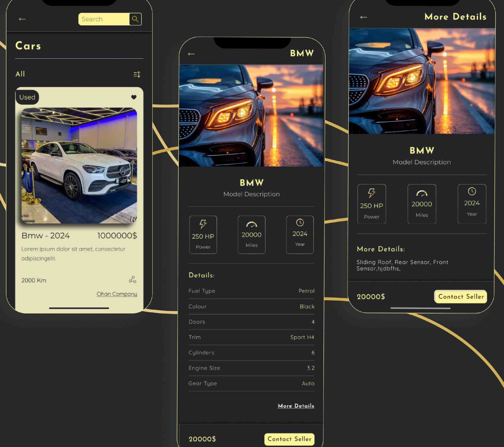Tap the More Details header title
Image resolution: width=504 pixels, height=447 pixels.
point(455,17)
